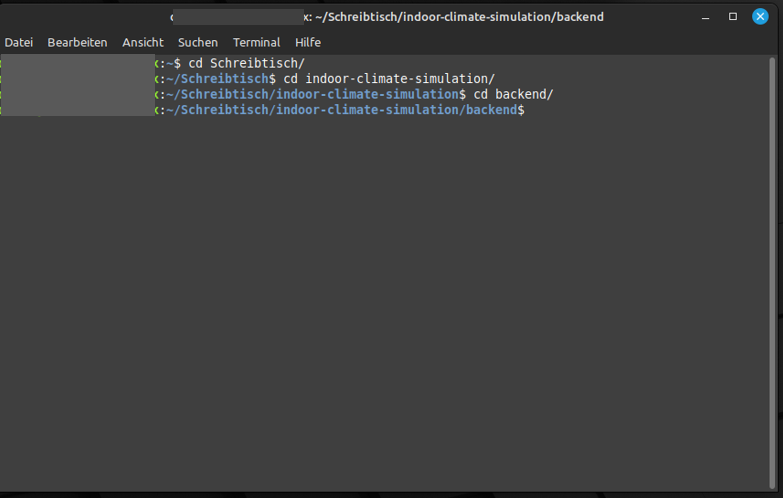Maximize the terminal window
This screenshot has width=783, height=498.
[733, 17]
